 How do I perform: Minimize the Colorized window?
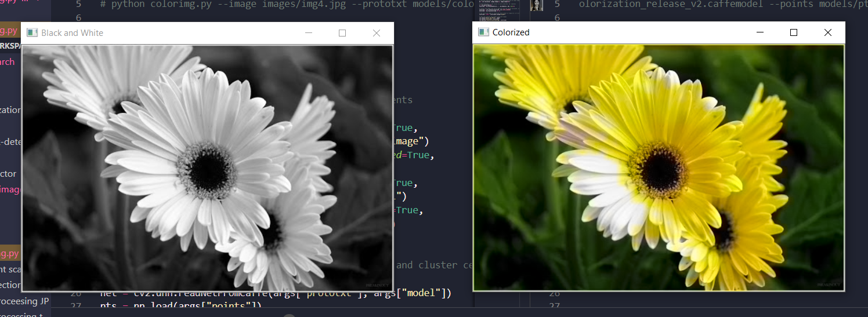point(759,32)
